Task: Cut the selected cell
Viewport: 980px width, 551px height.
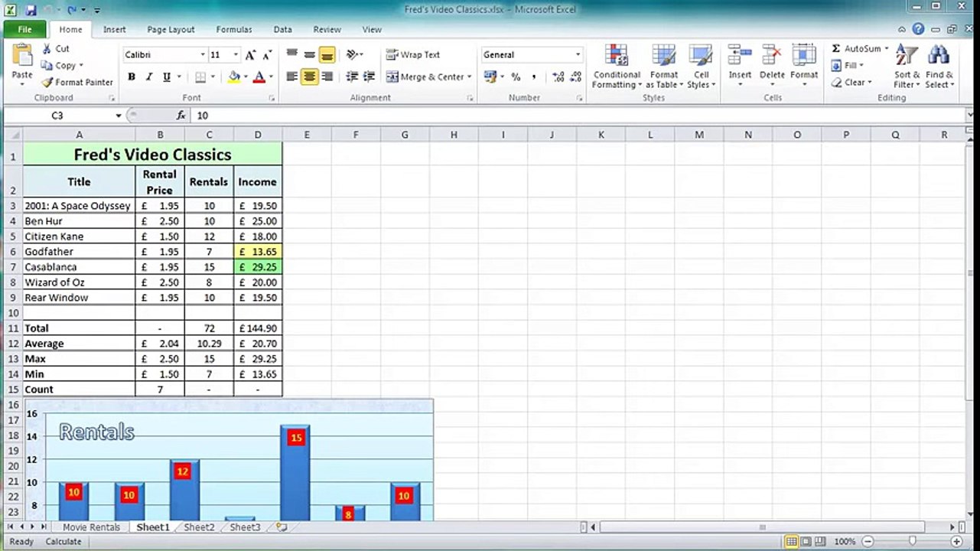Action: click(x=55, y=49)
